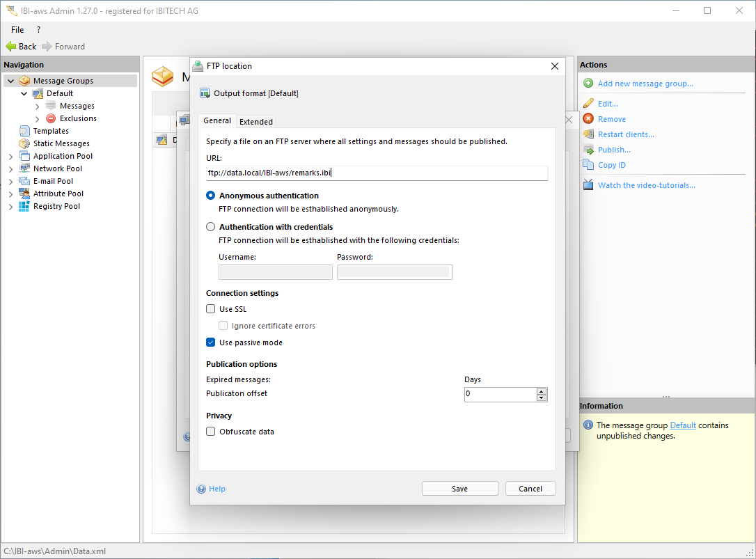Viewport: 756px width, 559px height.
Task: Expand the Application Pool tree node
Action: click(x=10, y=157)
